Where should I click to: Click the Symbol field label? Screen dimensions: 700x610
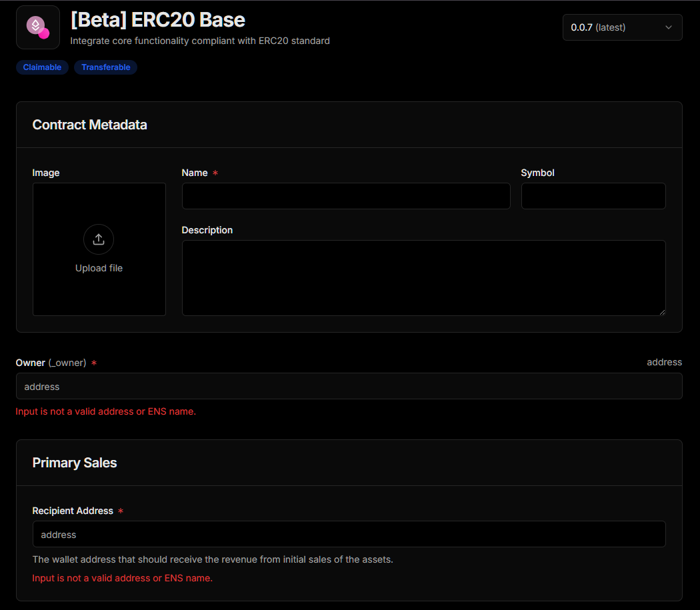tap(537, 173)
